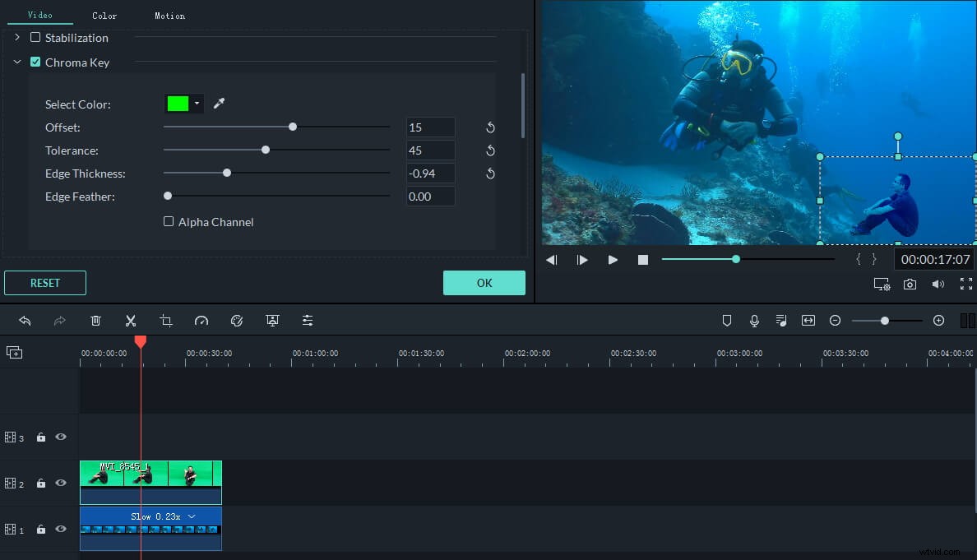This screenshot has width=977, height=560.
Task: Take a snapshot of the preview frame
Action: (910, 284)
